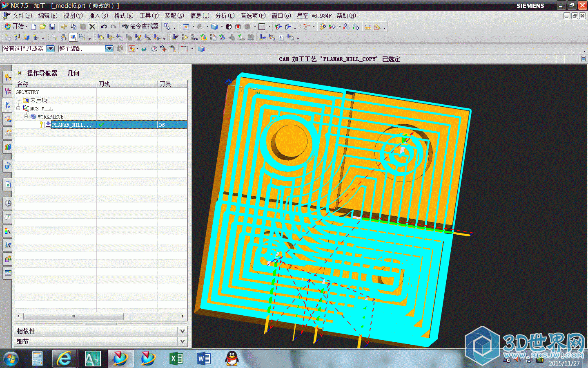Open Excel from the taskbar
588x368 pixels.
click(x=176, y=359)
